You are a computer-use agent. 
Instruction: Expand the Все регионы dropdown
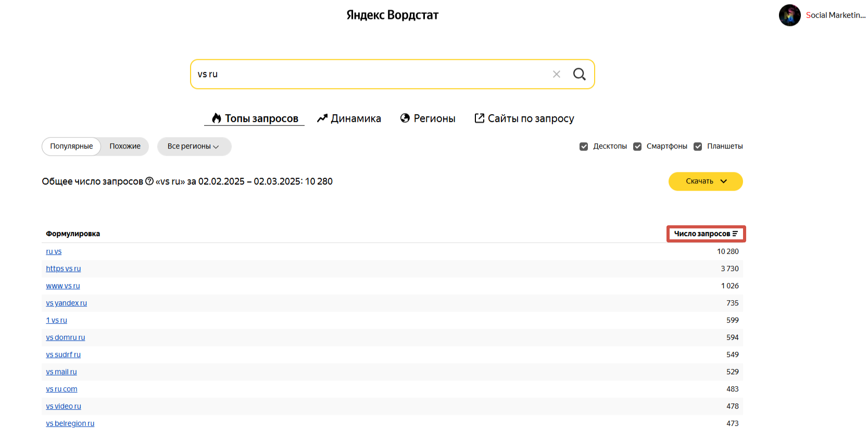pyautogui.click(x=194, y=146)
